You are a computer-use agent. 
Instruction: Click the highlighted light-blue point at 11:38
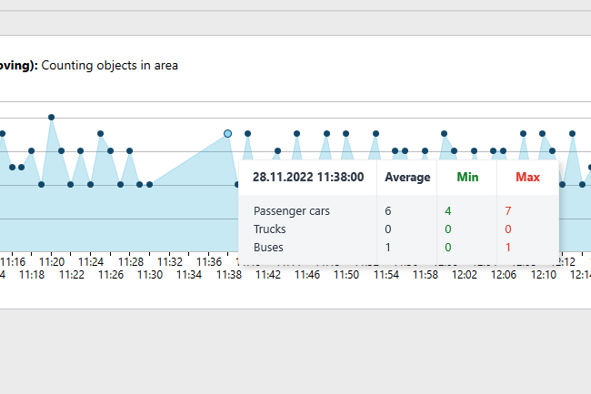(228, 133)
